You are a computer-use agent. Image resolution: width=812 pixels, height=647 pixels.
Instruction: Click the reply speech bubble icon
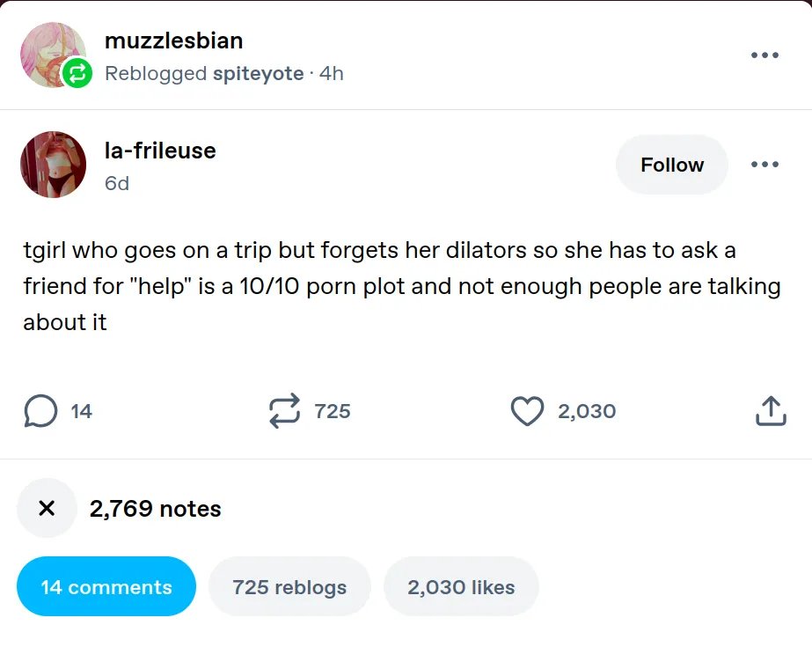click(40, 411)
